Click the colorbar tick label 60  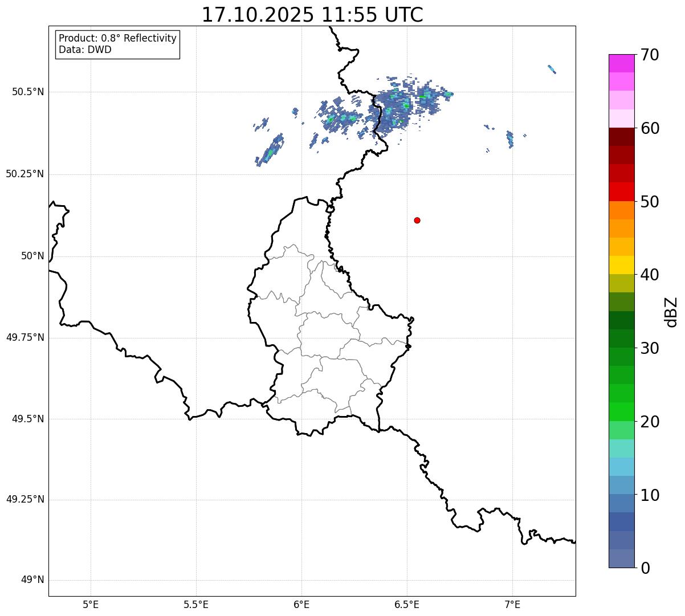[x=650, y=128]
